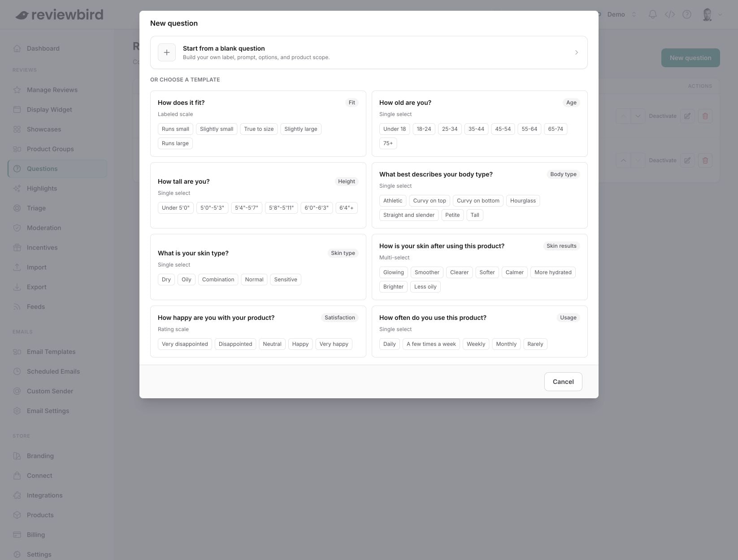Open notifications bell icon
This screenshot has width=738, height=560.
pyautogui.click(x=653, y=14)
